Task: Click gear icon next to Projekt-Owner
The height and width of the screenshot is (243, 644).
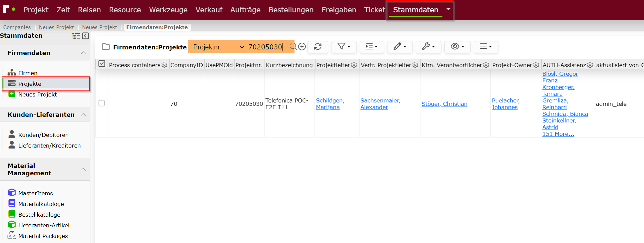Action: click(x=536, y=65)
